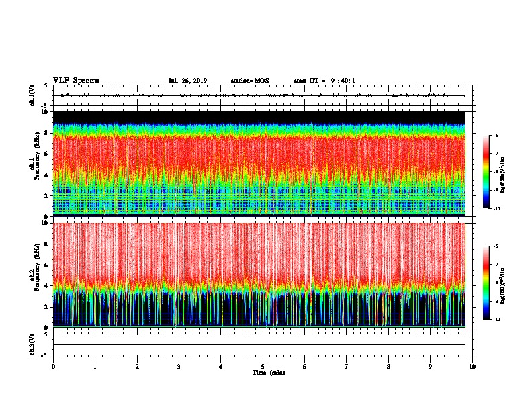Click time axis tick label "4"
Viewport: 532px width, 411px height.
pyautogui.click(x=221, y=367)
